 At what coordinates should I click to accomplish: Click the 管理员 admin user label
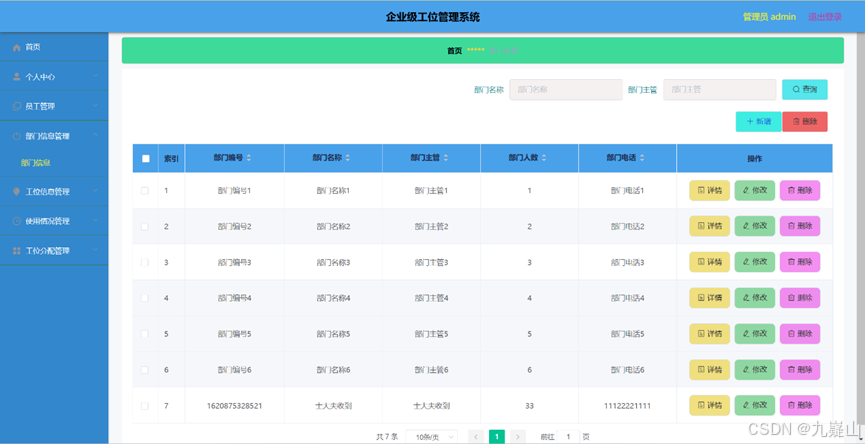click(x=770, y=17)
